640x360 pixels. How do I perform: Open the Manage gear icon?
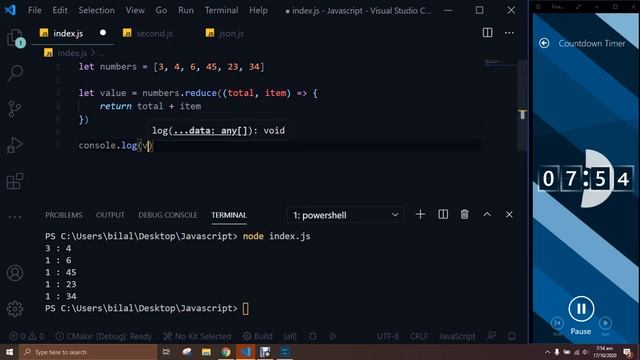pyautogui.click(x=15, y=309)
